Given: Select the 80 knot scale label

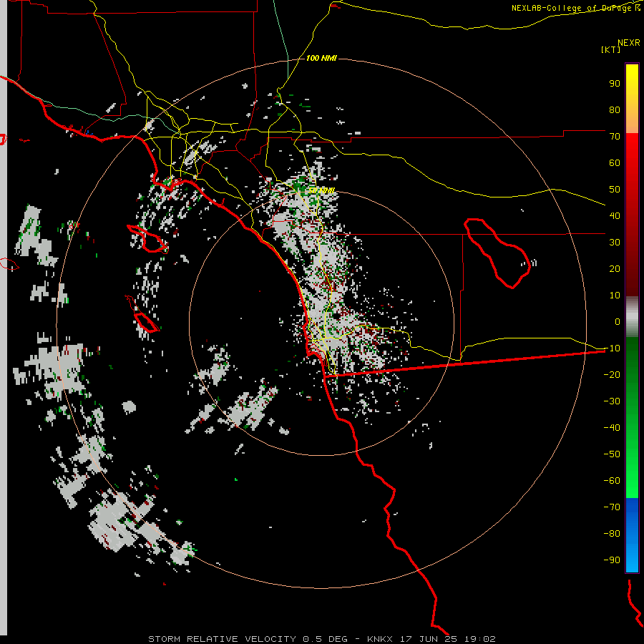Looking at the screenshot, I should pos(615,109).
